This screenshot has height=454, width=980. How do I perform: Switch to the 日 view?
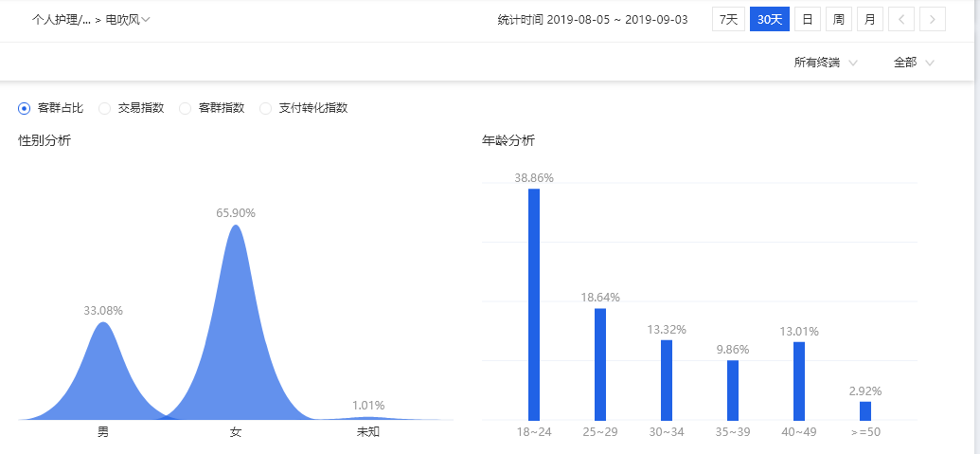tap(808, 19)
